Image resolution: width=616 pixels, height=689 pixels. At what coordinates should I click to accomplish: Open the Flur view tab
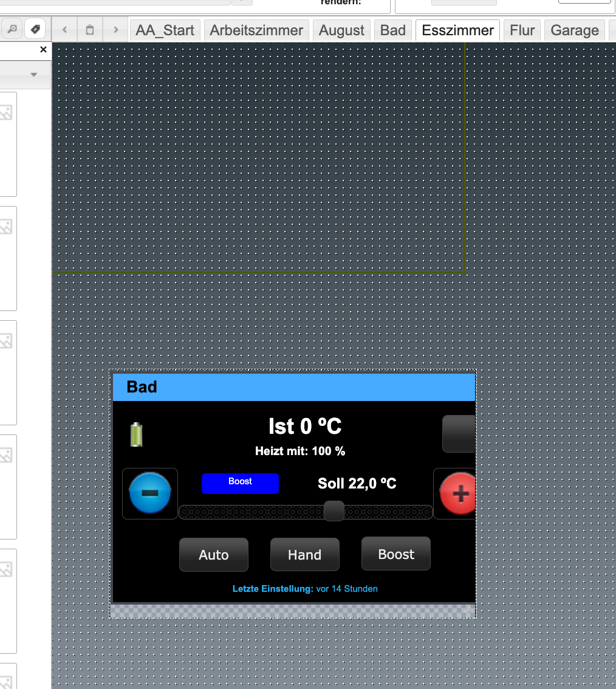pyautogui.click(x=522, y=30)
